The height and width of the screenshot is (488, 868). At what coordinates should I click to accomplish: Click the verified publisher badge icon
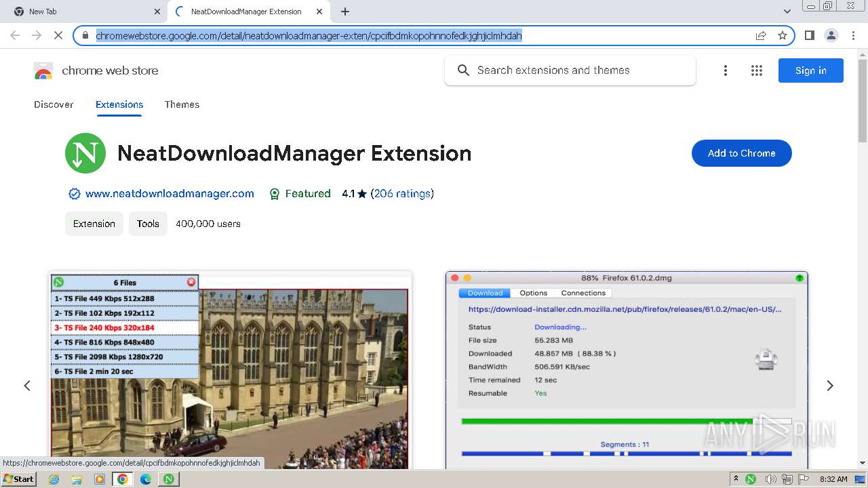tap(75, 194)
